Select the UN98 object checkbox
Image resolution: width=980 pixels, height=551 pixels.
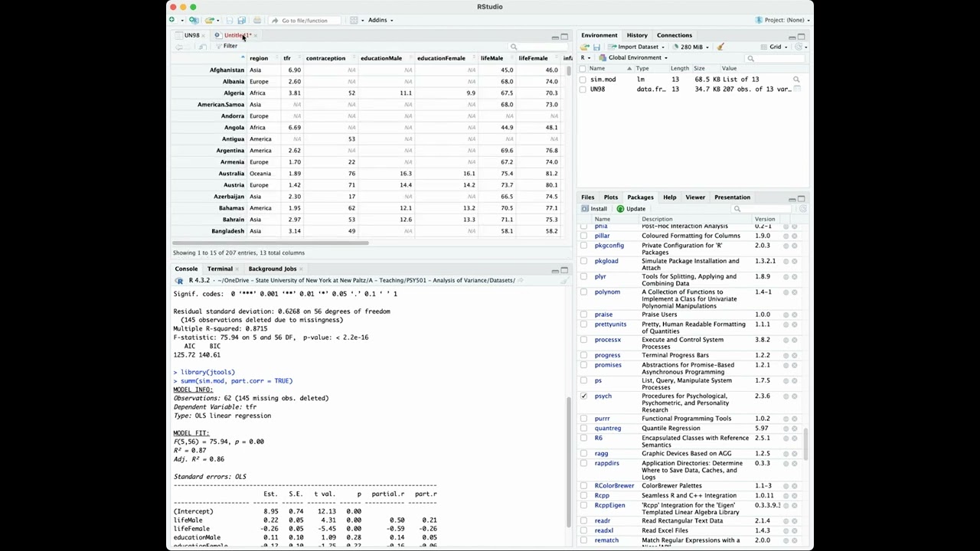(583, 90)
